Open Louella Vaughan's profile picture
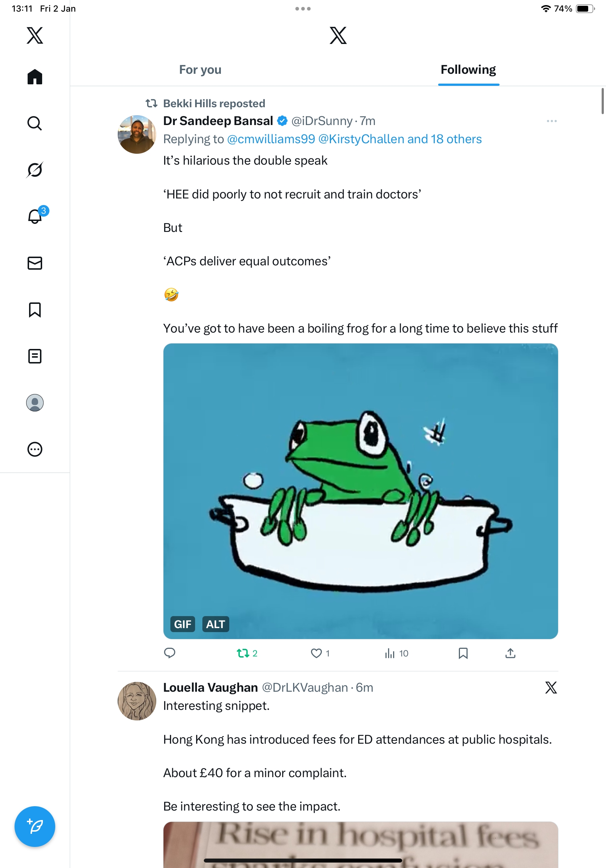The height and width of the screenshot is (868, 606). pos(137,700)
